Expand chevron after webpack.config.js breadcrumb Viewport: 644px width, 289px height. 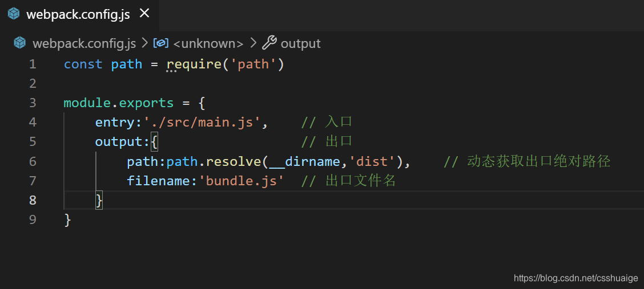pos(144,43)
